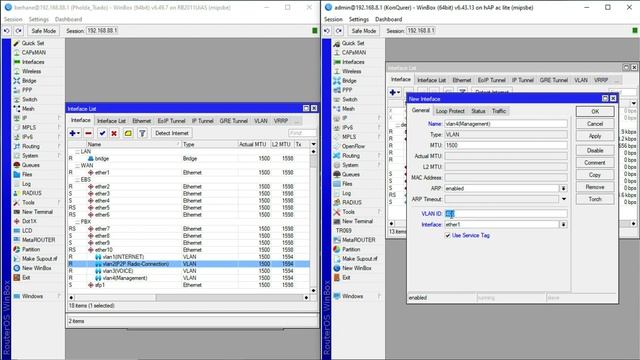Click the VLAN ID input field
Image resolution: width=640 pixels, height=360 pixels.
tap(506, 214)
